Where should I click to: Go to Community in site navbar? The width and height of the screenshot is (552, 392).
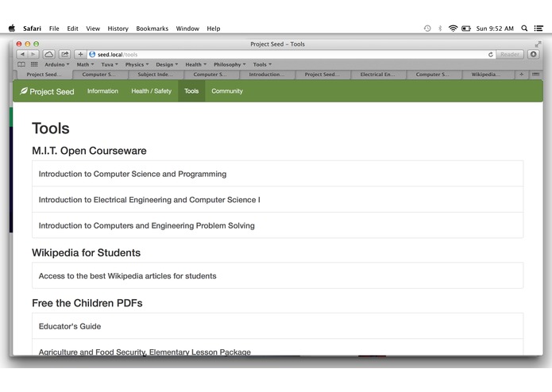coord(227,91)
